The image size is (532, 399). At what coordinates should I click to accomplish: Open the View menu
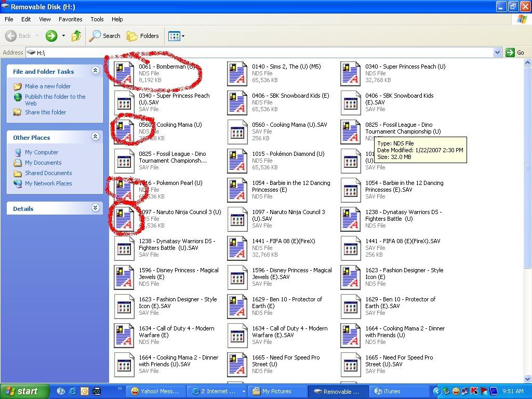(45, 19)
